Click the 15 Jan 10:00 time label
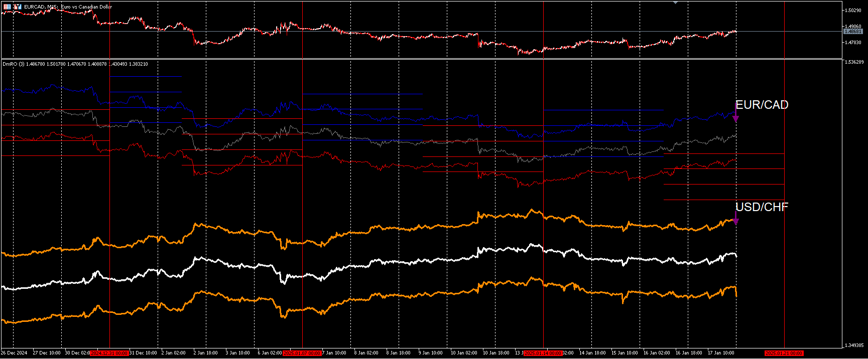 click(625, 353)
